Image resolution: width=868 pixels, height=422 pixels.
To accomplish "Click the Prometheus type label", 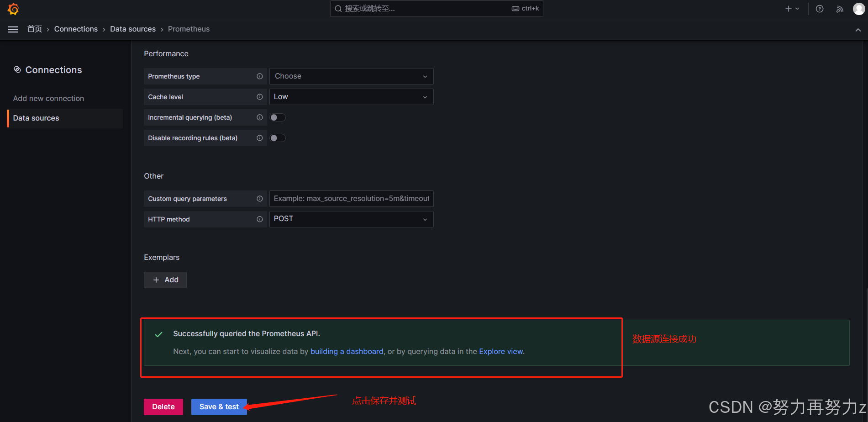I will 174,76.
